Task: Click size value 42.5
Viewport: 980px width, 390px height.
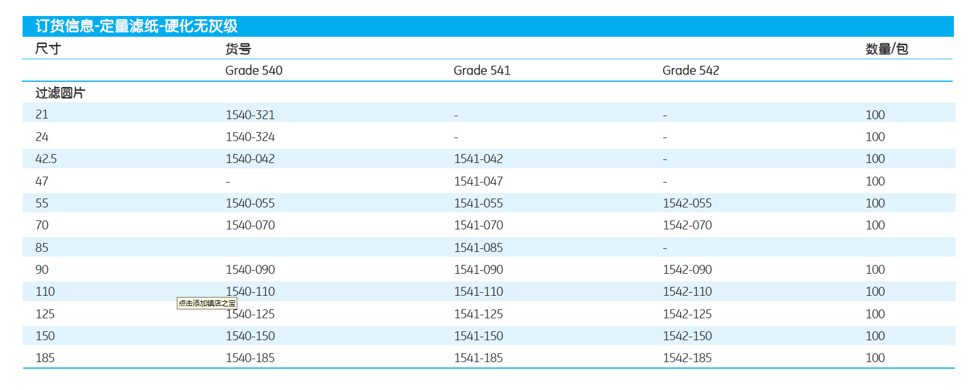Action: tap(46, 159)
